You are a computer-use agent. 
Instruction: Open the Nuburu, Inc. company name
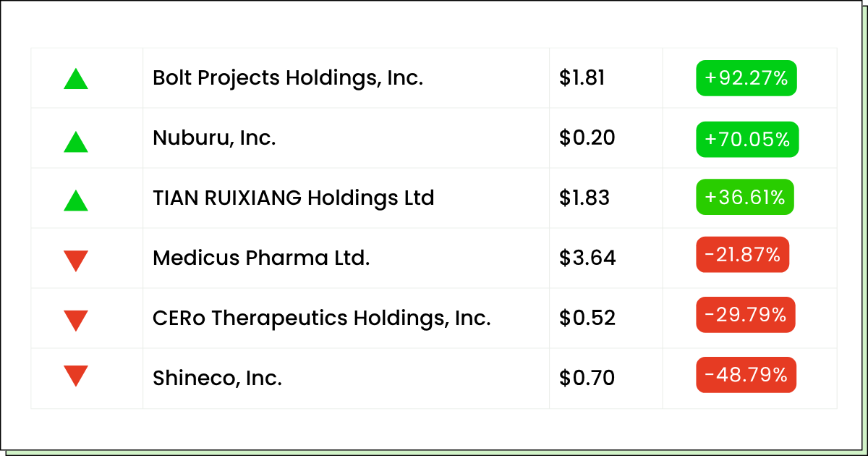click(214, 138)
